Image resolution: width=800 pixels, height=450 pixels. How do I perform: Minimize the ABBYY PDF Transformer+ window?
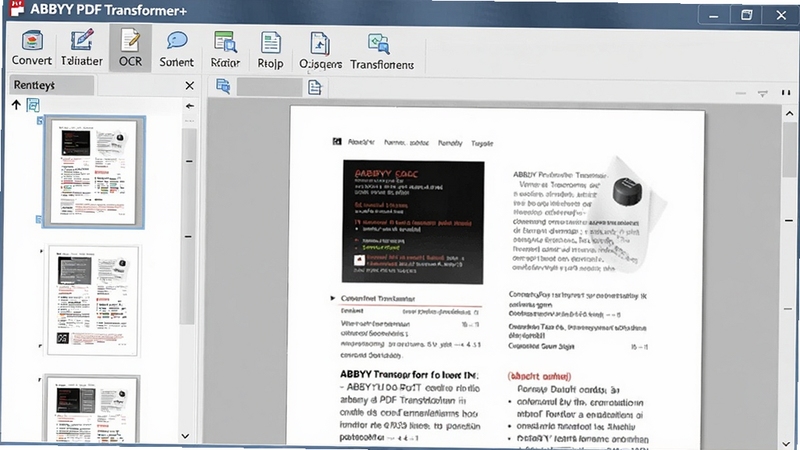(713, 15)
